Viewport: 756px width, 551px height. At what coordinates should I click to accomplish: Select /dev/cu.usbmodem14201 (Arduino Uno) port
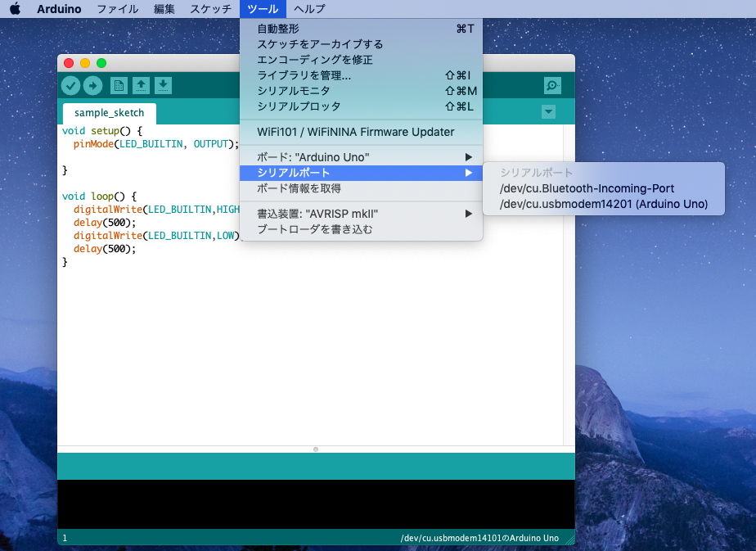604,204
